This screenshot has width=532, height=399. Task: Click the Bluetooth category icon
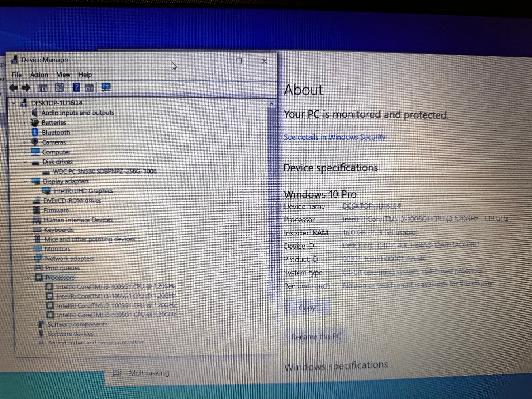pos(35,132)
